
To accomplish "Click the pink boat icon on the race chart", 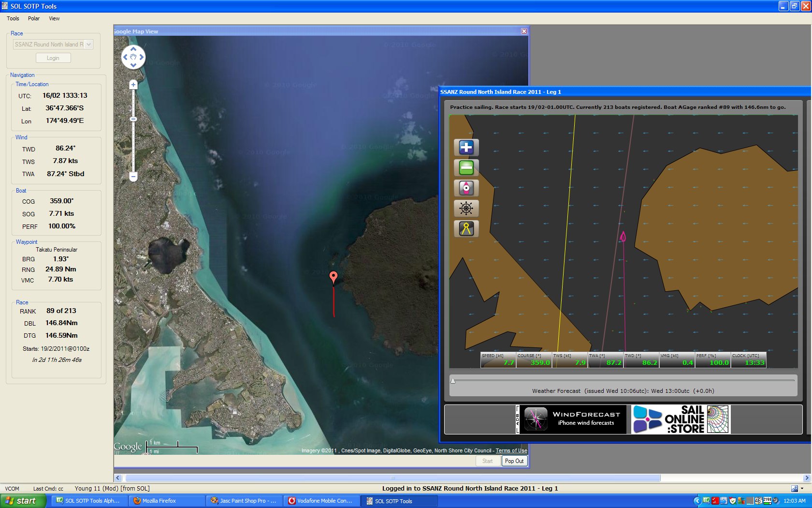I will pos(623,237).
